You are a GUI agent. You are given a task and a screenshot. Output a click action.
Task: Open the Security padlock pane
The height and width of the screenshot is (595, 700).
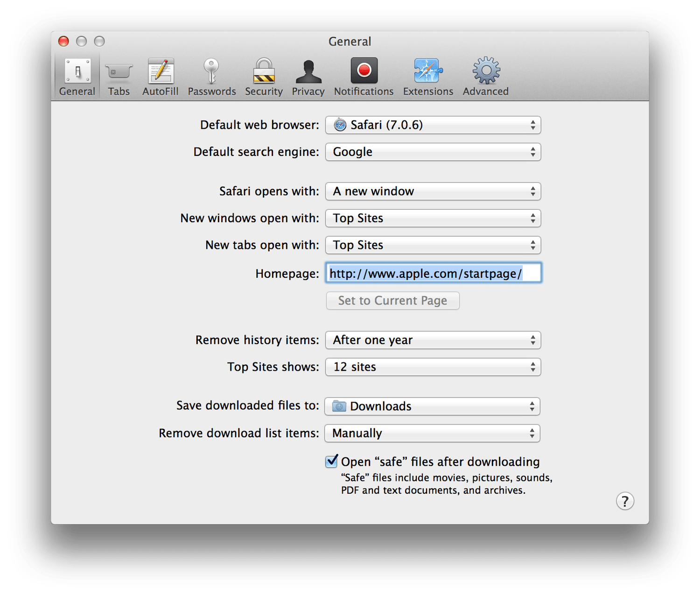pos(264,77)
